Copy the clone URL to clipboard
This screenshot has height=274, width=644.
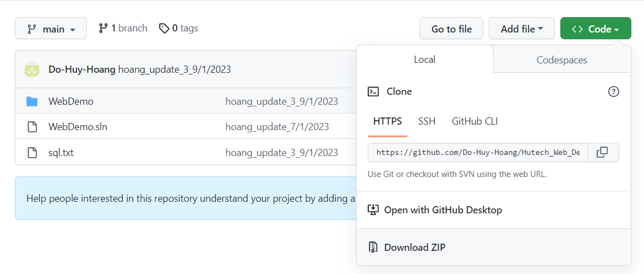click(602, 153)
